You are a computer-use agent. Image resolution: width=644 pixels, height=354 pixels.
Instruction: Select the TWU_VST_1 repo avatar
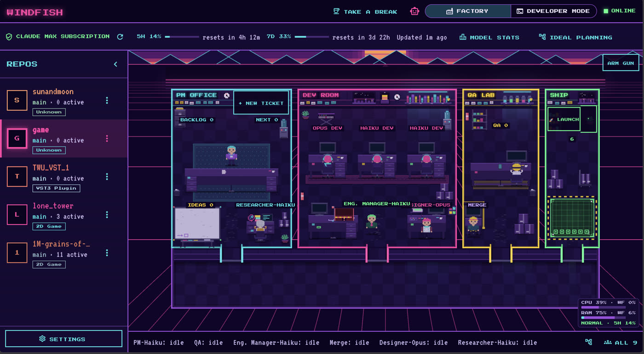[x=17, y=177]
